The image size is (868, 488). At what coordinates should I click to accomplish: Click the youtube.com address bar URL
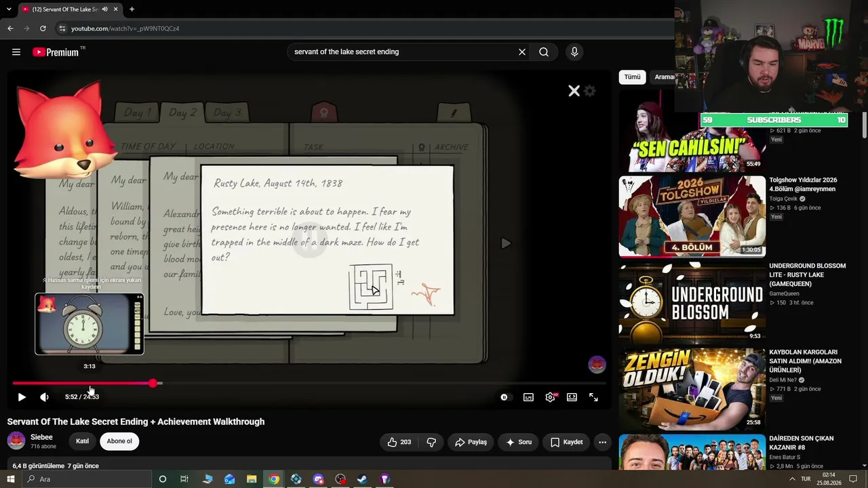click(x=125, y=28)
